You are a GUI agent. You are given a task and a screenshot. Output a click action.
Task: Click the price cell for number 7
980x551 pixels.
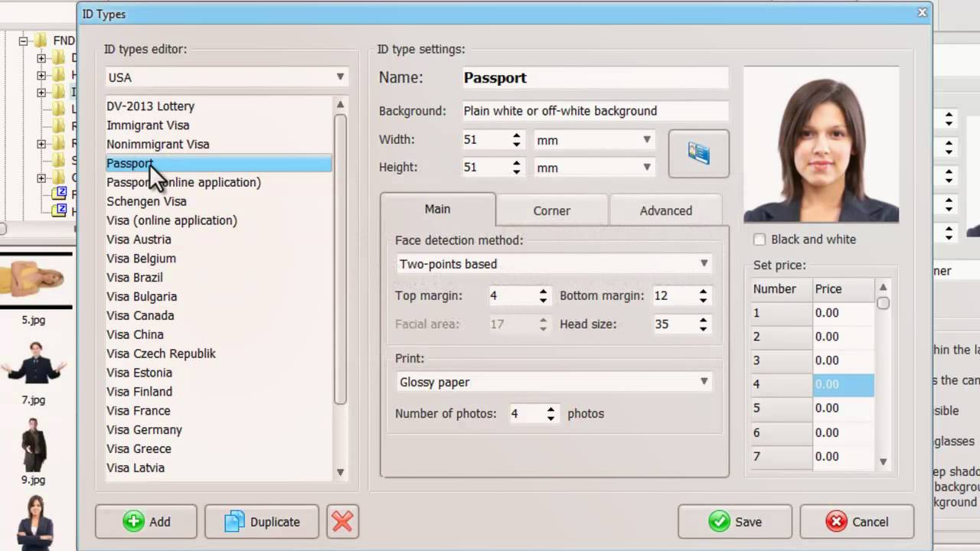843,457
